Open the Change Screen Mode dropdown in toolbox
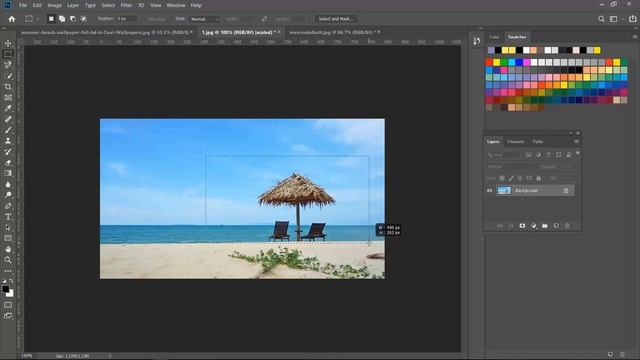Image resolution: width=640 pixels, height=360 pixels. click(x=8, y=316)
